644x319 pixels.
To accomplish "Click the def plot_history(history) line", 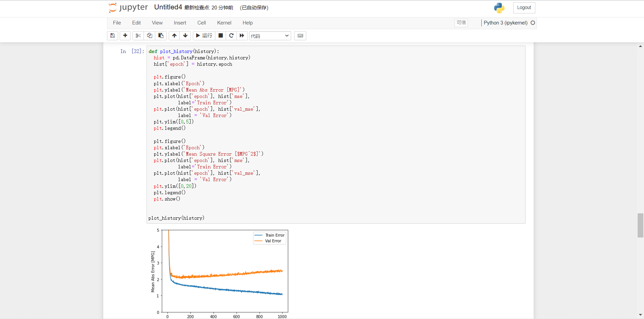I will [x=184, y=51].
